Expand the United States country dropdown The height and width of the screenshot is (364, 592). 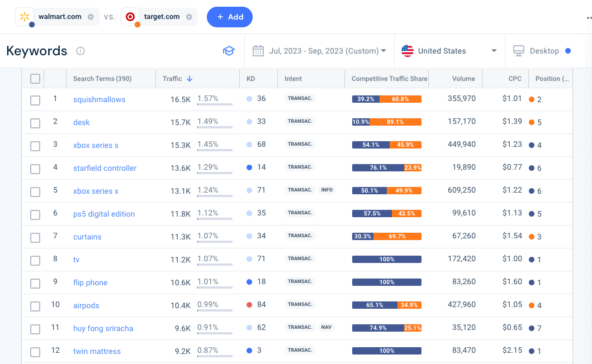pos(449,51)
